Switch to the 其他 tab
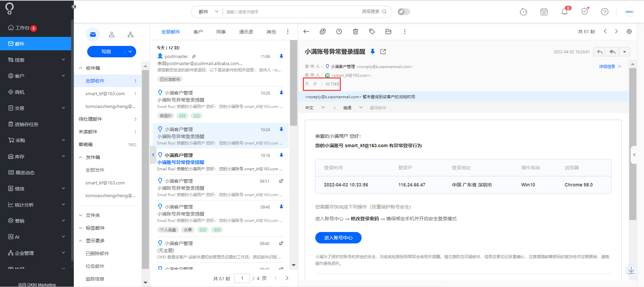644x287 pixels. click(271, 32)
